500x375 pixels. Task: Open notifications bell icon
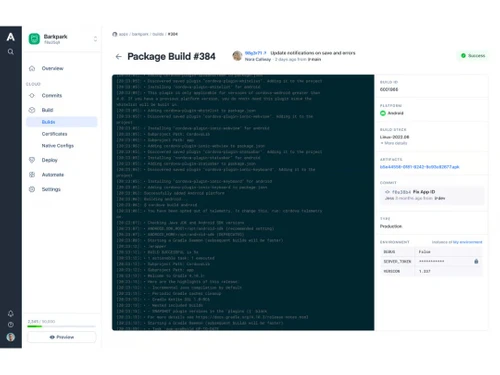point(11,313)
